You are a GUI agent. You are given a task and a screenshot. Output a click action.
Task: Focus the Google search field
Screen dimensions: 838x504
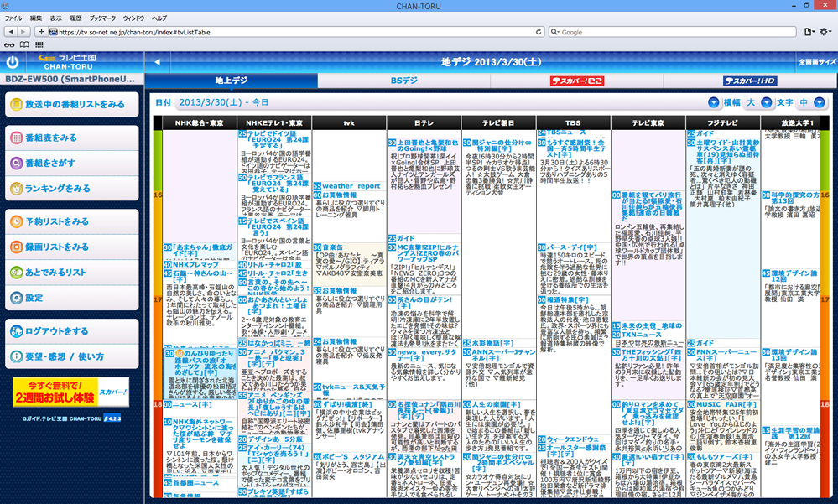673,32
